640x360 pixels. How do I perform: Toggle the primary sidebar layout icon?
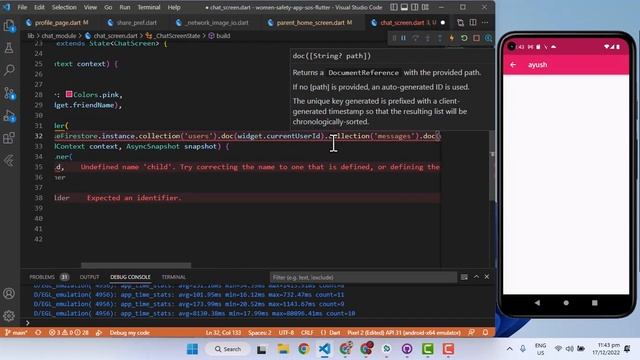click(x=393, y=7)
